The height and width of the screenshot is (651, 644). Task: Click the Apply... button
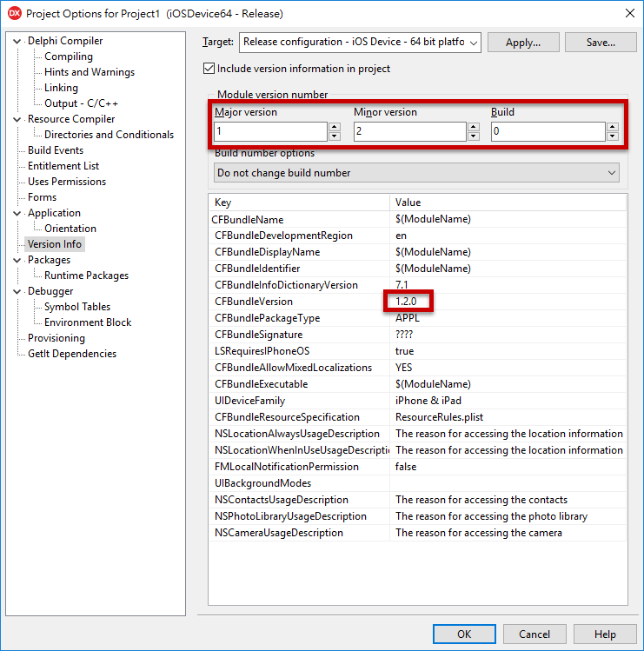(523, 43)
